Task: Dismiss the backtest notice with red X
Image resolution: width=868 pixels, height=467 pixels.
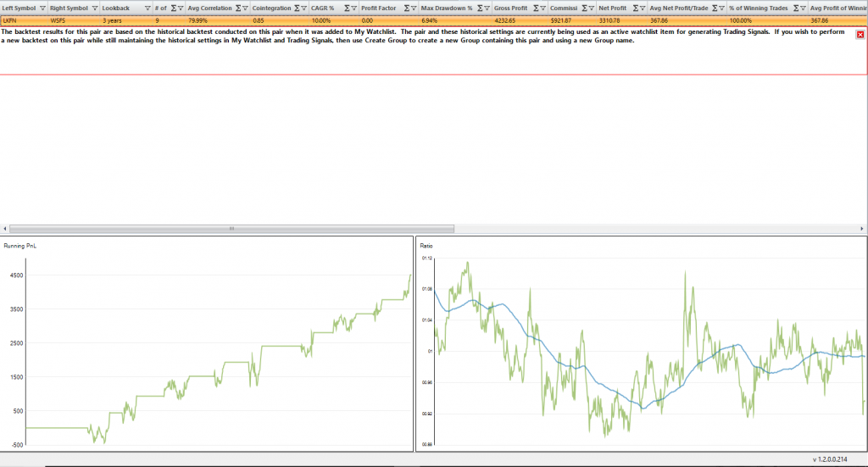Action: 860,34
